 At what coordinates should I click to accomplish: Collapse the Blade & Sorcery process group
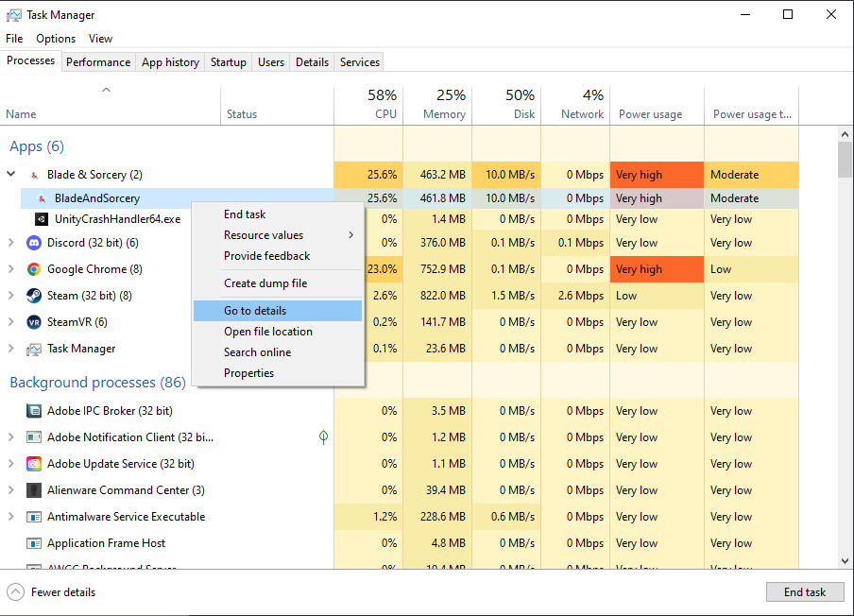(10, 175)
